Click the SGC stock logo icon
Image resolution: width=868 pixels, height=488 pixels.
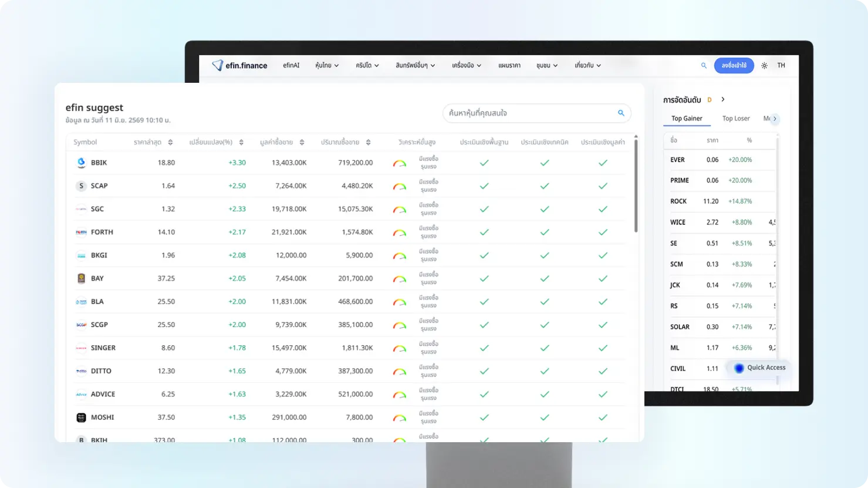(81, 209)
